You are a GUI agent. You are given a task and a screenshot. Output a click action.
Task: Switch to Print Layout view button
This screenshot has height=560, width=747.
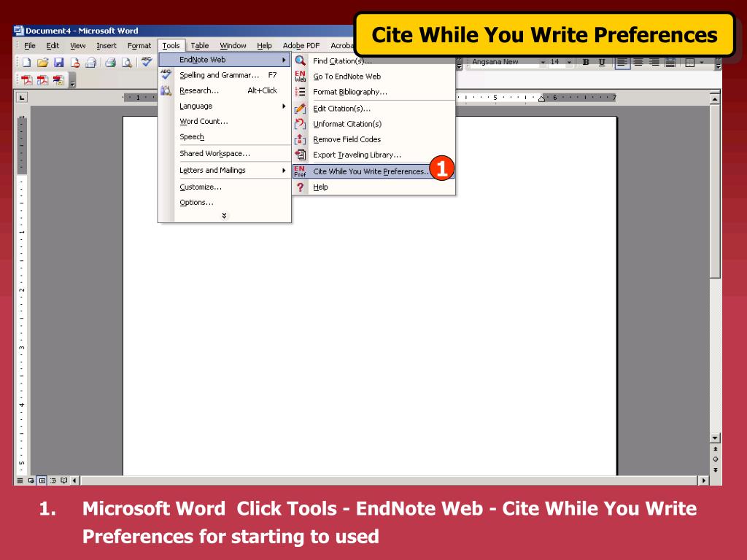pyautogui.click(x=42, y=481)
